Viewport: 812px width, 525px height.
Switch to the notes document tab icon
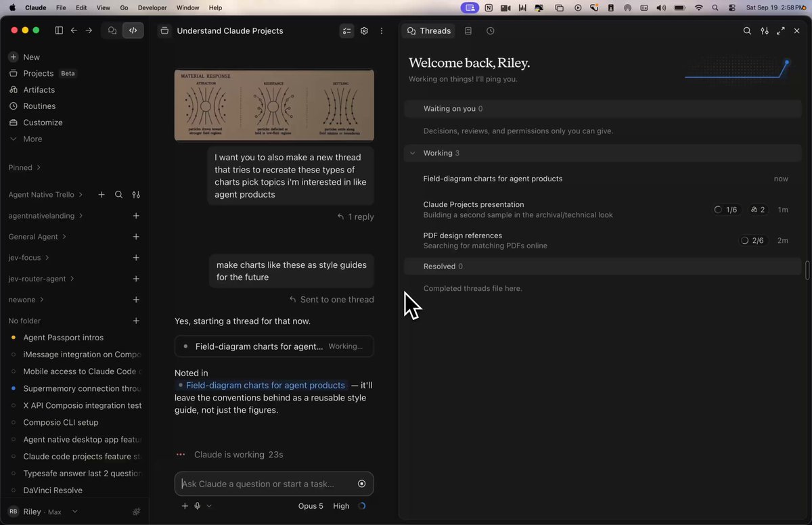coord(468,31)
